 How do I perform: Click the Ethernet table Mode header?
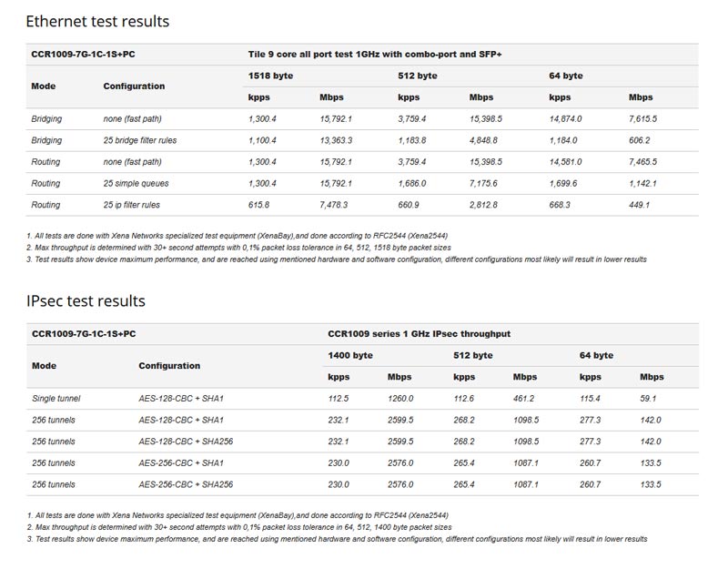click(x=43, y=86)
